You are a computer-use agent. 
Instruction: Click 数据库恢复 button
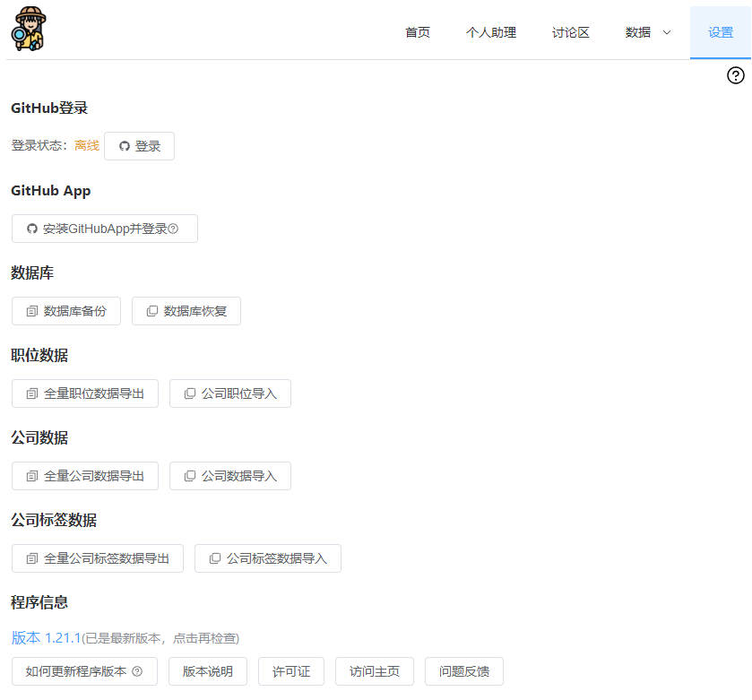(x=186, y=311)
